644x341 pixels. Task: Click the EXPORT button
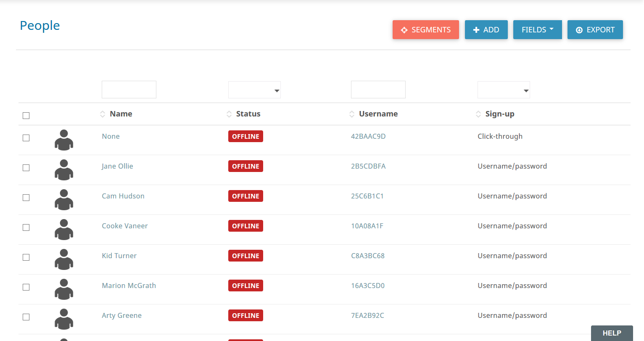595,30
